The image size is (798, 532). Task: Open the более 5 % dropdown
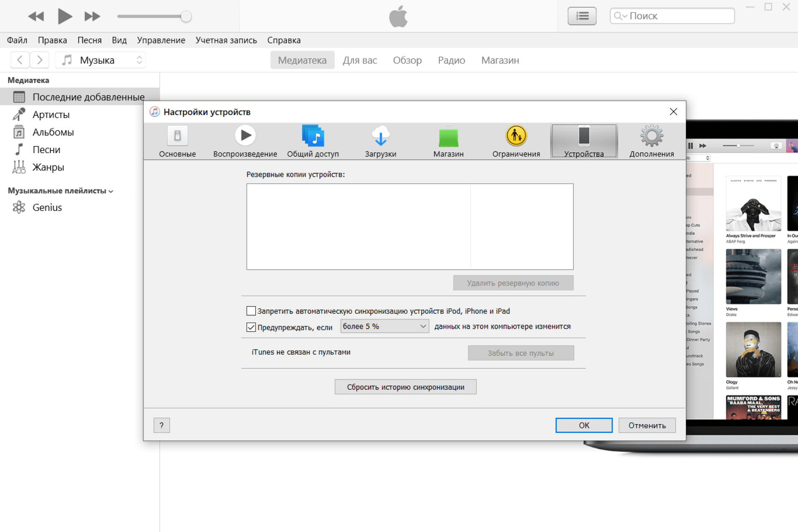click(384, 326)
